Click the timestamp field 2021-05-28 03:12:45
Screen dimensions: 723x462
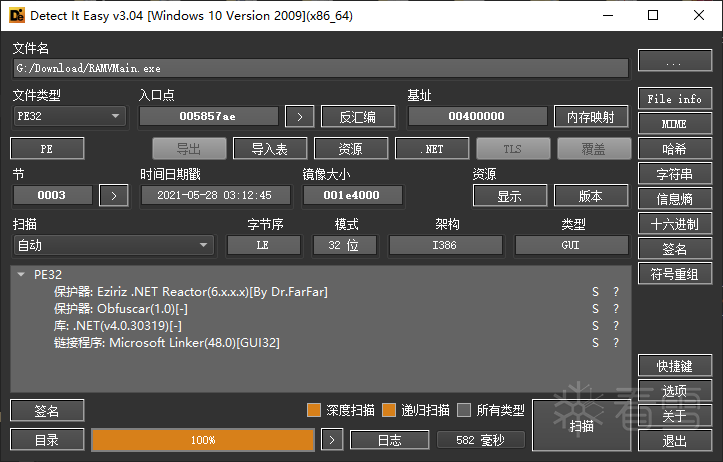(x=215, y=195)
